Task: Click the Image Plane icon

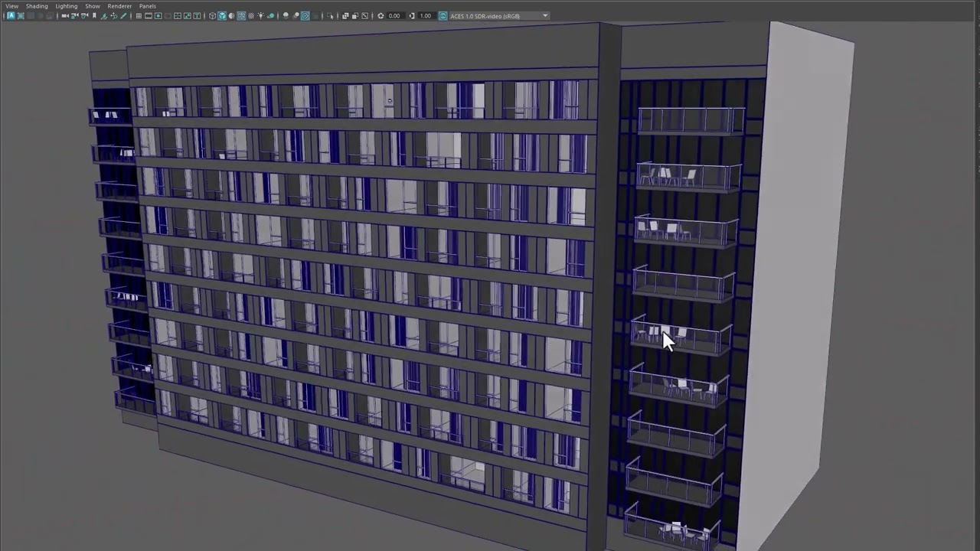Action: pyautogui.click(x=104, y=15)
